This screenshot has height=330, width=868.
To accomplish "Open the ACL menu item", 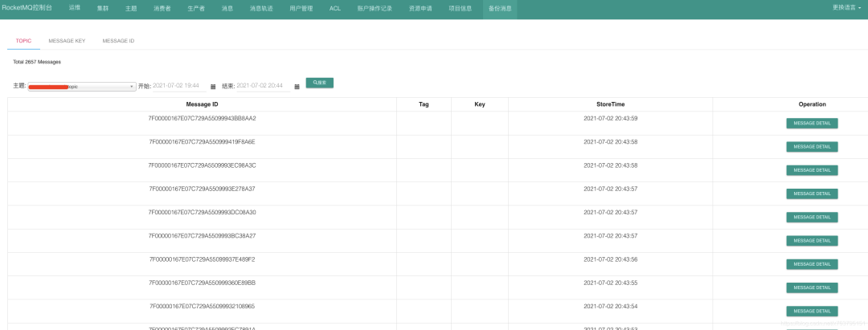I will tap(335, 8).
